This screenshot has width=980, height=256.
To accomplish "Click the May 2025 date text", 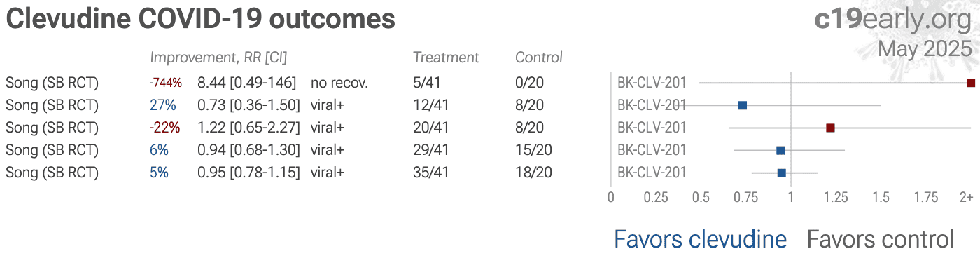I will [925, 49].
